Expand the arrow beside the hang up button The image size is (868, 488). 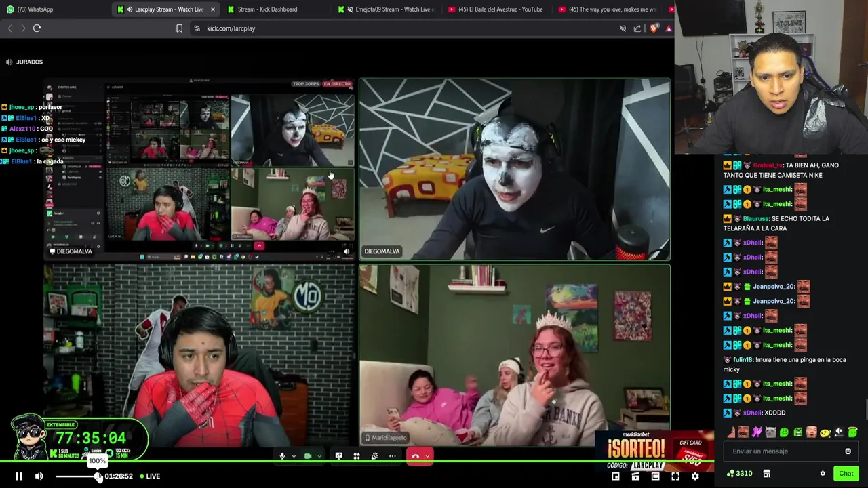tap(427, 456)
